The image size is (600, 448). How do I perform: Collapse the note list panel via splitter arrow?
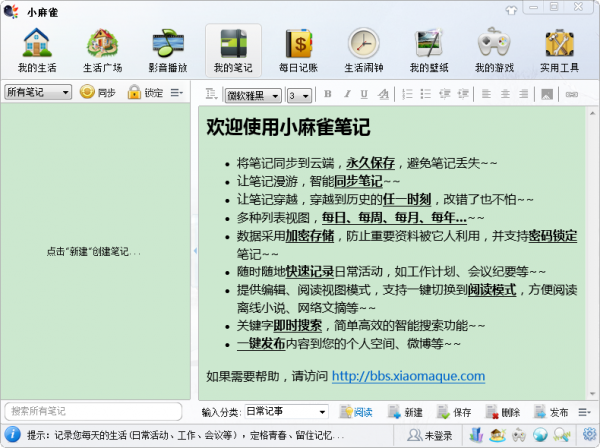tap(195, 251)
